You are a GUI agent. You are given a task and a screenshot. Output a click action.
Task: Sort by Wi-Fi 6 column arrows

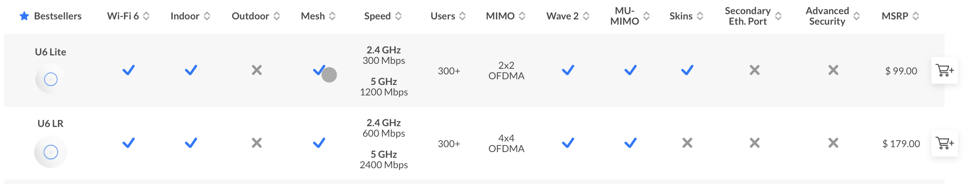click(146, 16)
